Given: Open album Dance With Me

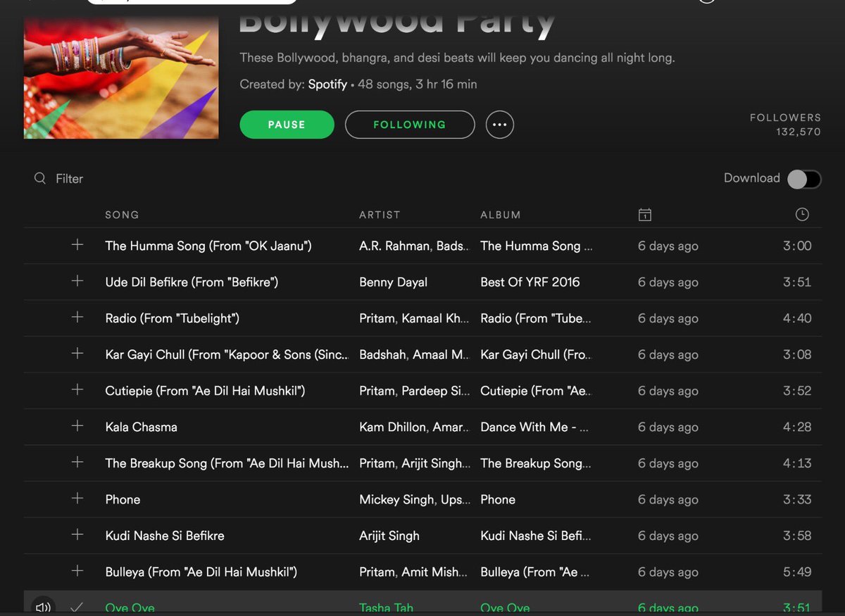Looking at the screenshot, I should 534,427.
